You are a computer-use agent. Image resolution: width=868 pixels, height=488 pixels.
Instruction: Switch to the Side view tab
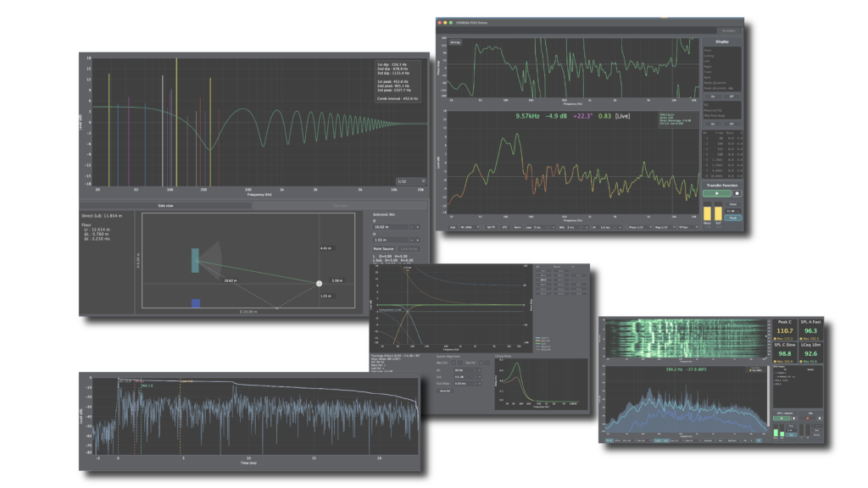click(165, 205)
